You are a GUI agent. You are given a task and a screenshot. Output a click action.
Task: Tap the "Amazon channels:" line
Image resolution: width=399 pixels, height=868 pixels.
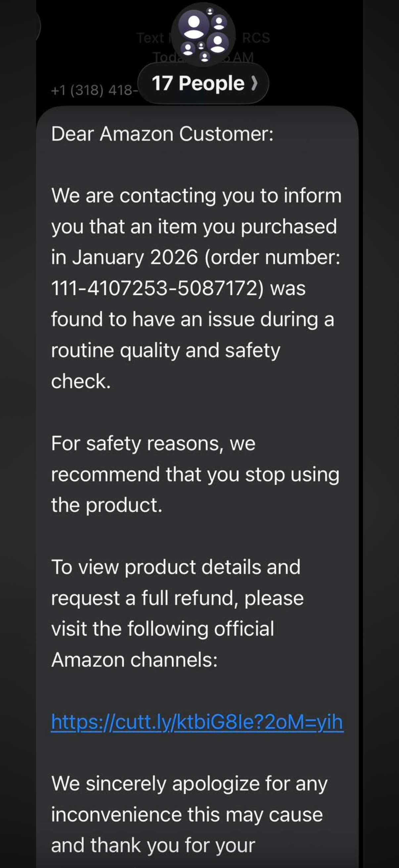[x=134, y=659]
